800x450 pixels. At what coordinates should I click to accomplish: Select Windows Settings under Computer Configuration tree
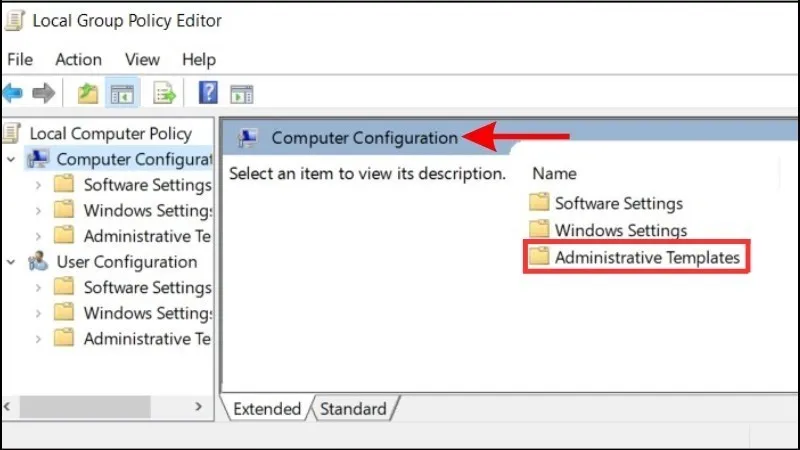coord(148,210)
